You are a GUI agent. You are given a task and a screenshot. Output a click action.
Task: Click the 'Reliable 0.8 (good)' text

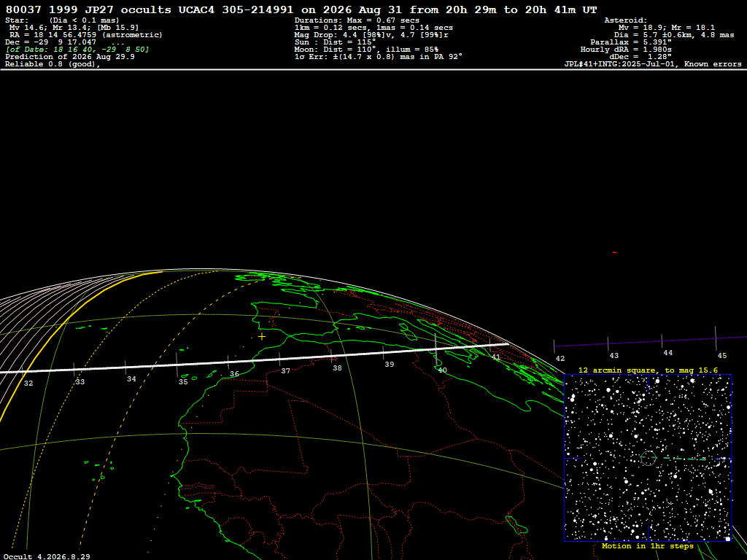pyautogui.click(x=53, y=64)
